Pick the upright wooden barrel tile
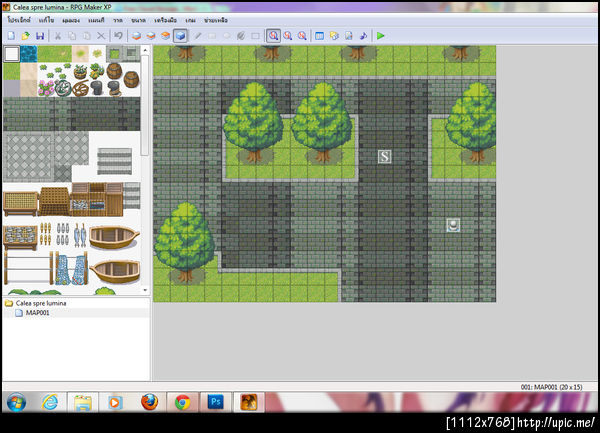The height and width of the screenshot is (433, 600). pos(114,71)
